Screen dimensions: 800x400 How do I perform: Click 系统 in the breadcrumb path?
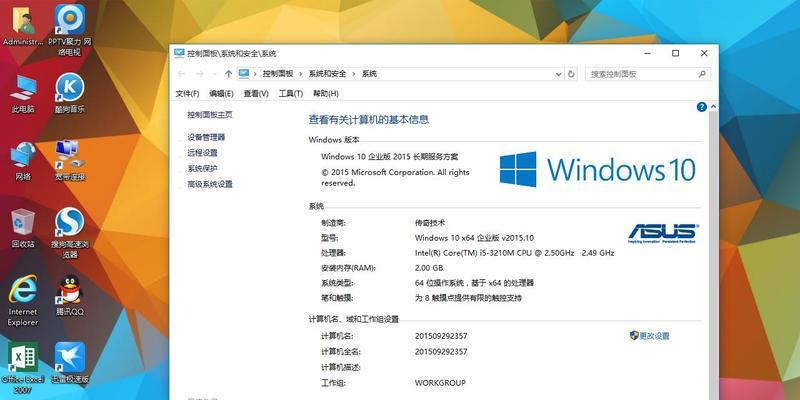click(369, 74)
